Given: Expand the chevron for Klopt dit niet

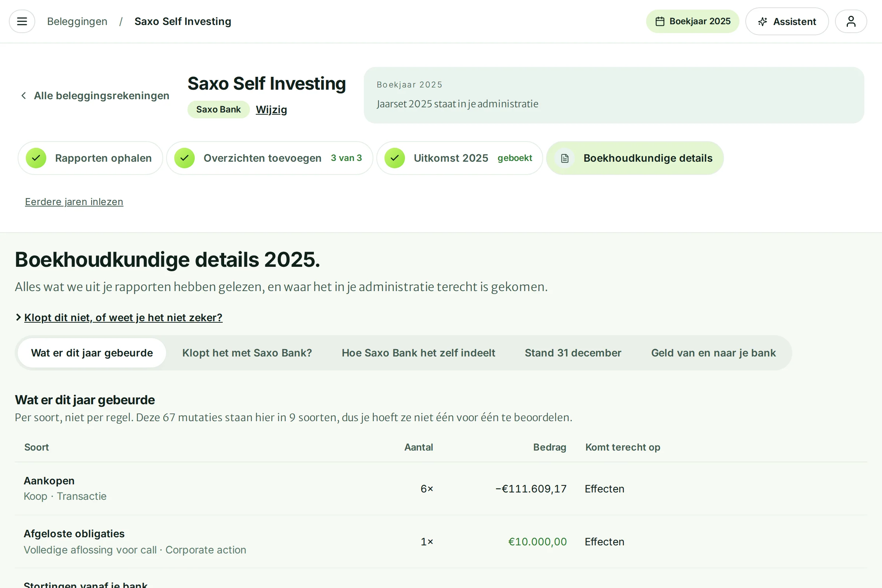Looking at the screenshot, I should 18,317.
